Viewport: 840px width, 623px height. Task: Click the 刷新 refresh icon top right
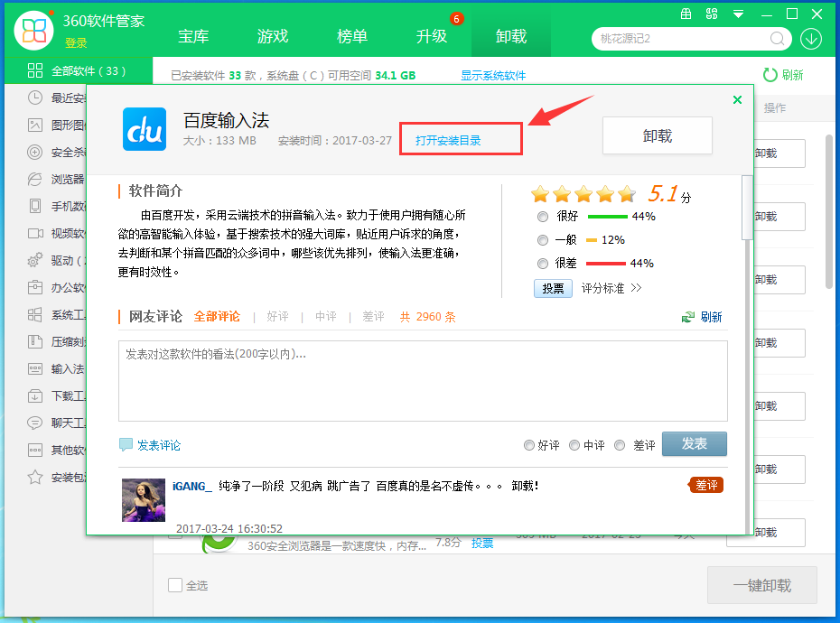pos(769,76)
